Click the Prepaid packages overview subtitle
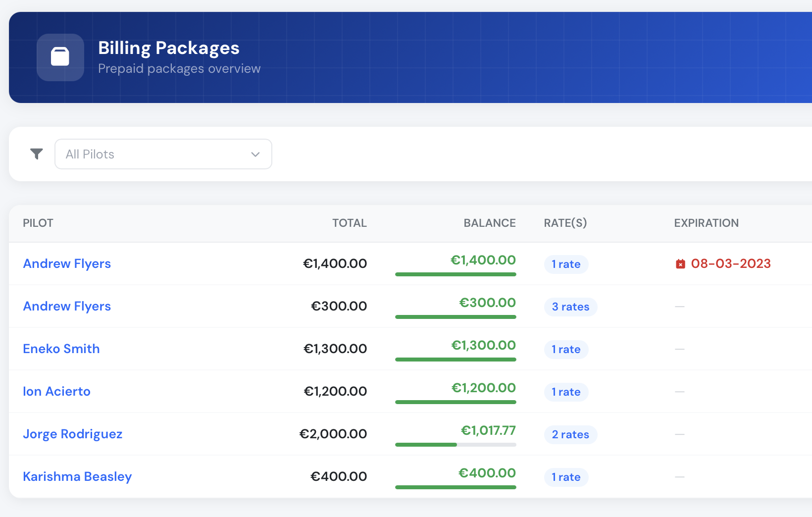 pos(179,68)
